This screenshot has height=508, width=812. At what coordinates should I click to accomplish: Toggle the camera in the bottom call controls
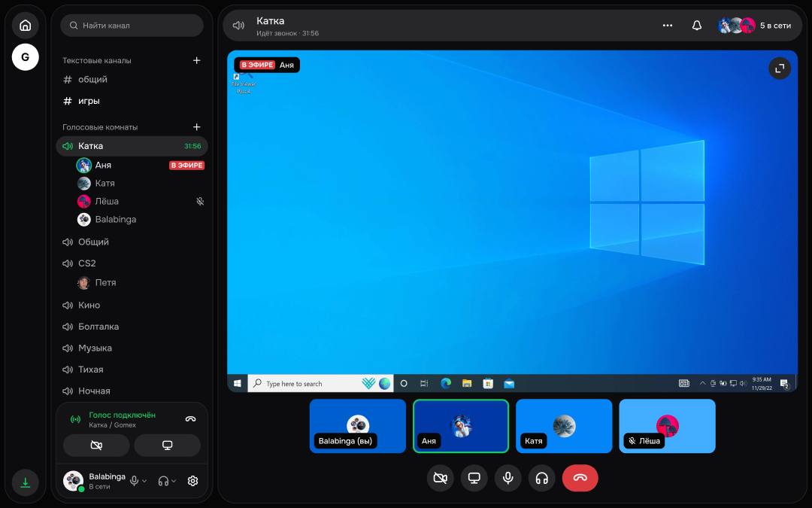point(440,478)
